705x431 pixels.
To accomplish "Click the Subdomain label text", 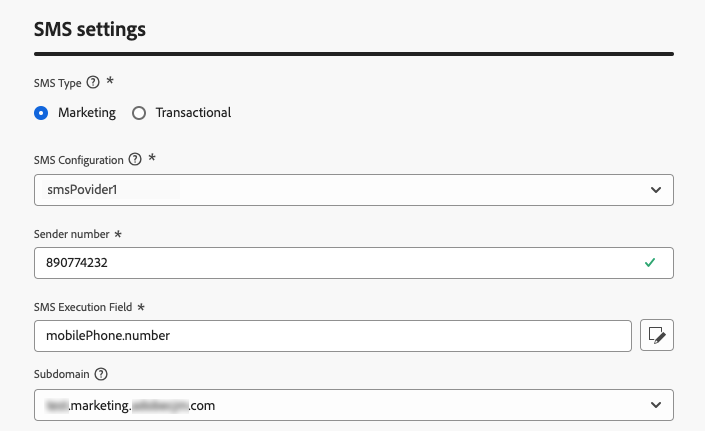I will [62, 374].
